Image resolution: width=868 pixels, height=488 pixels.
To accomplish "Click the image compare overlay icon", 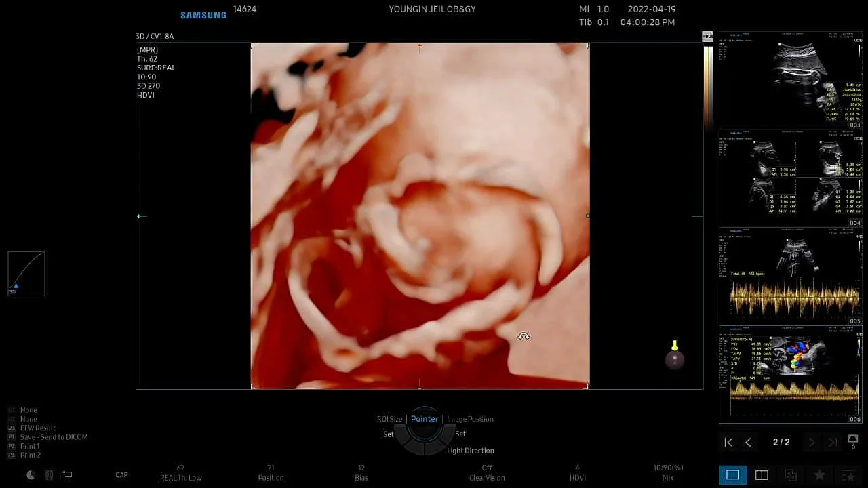I will pos(790,475).
